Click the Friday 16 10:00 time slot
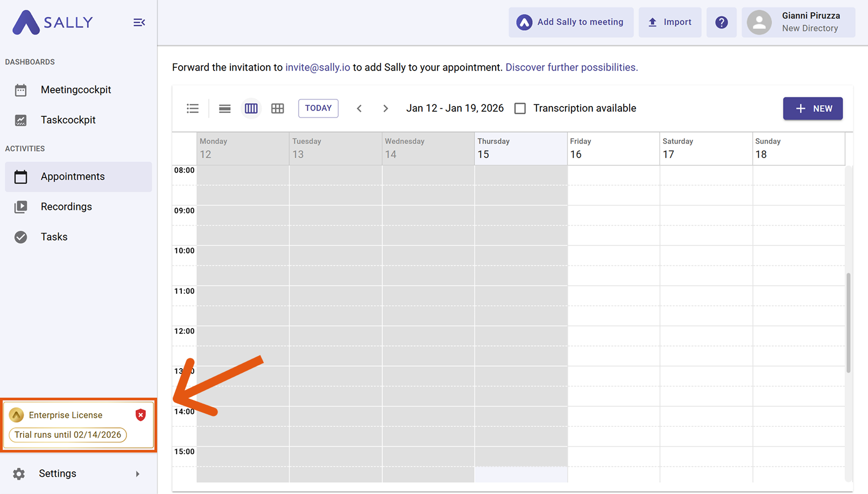Image resolution: width=868 pixels, height=494 pixels. pos(613,256)
